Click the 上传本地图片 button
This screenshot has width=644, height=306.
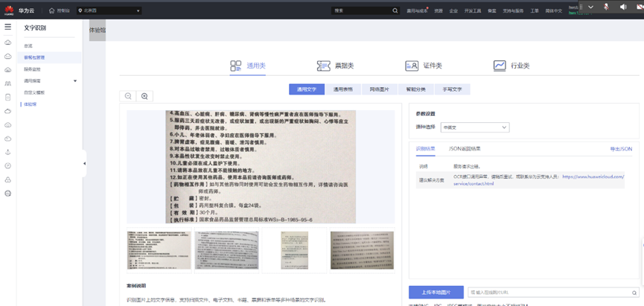pyautogui.click(x=436, y=293)
